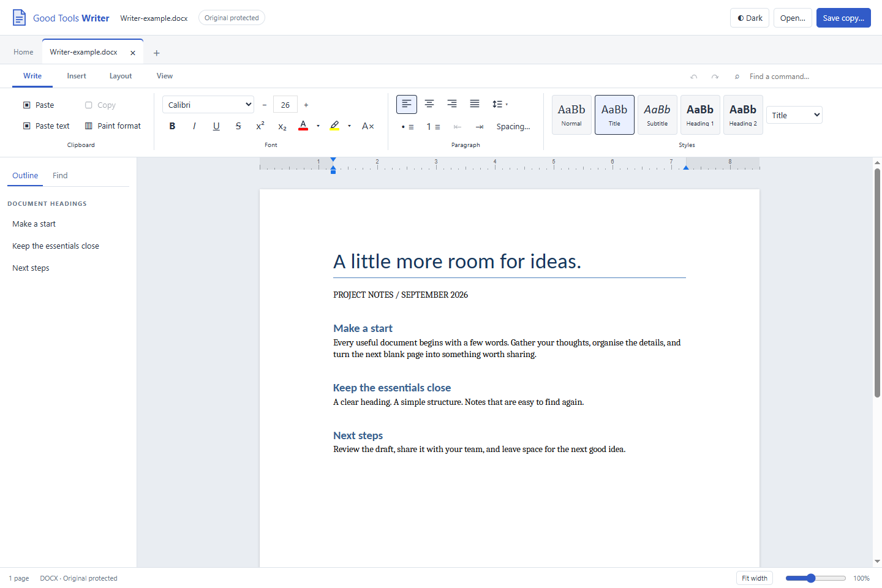Toggle italic formatting
The height and width of the screenshot is (588, 882).
pyautogui.click(x=194, y=126)
